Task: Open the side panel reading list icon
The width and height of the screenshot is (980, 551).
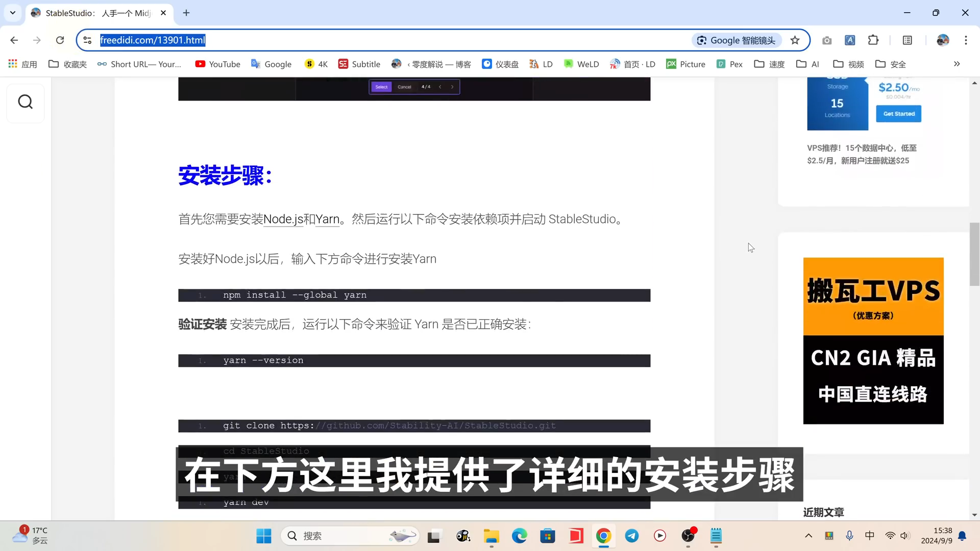Action: (908, 40)
